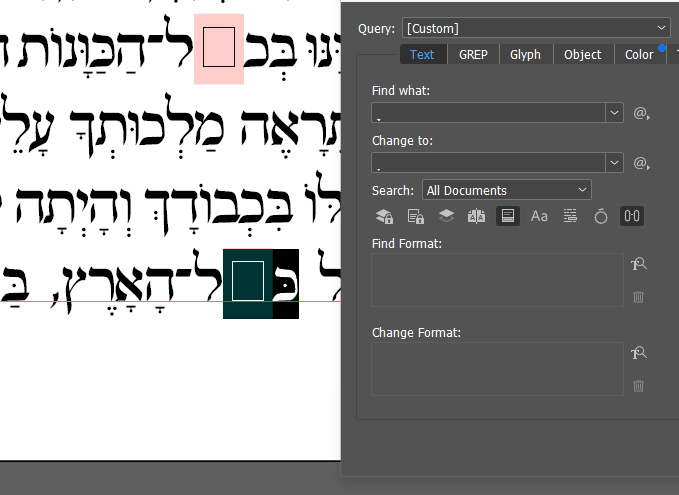
Task: Switch to the Object tab
Action: tap(582, 55)
